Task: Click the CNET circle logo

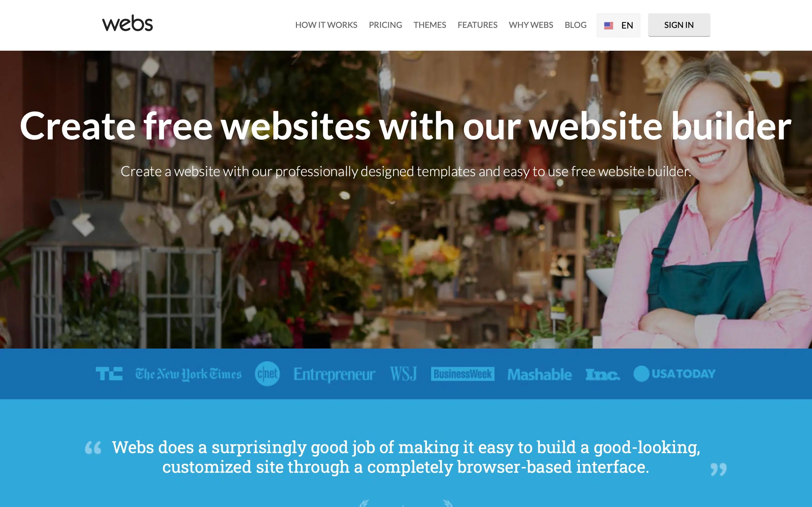Action: coord(267,374)
